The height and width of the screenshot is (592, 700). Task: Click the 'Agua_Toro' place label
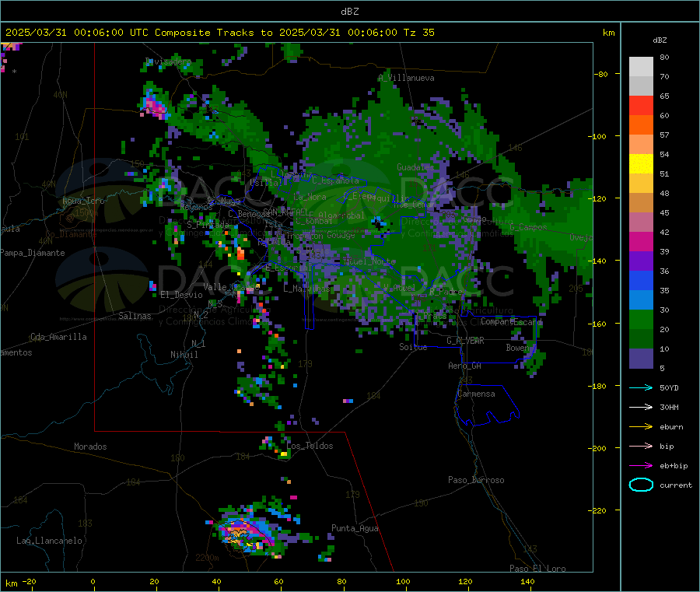(x=83, y=201)
